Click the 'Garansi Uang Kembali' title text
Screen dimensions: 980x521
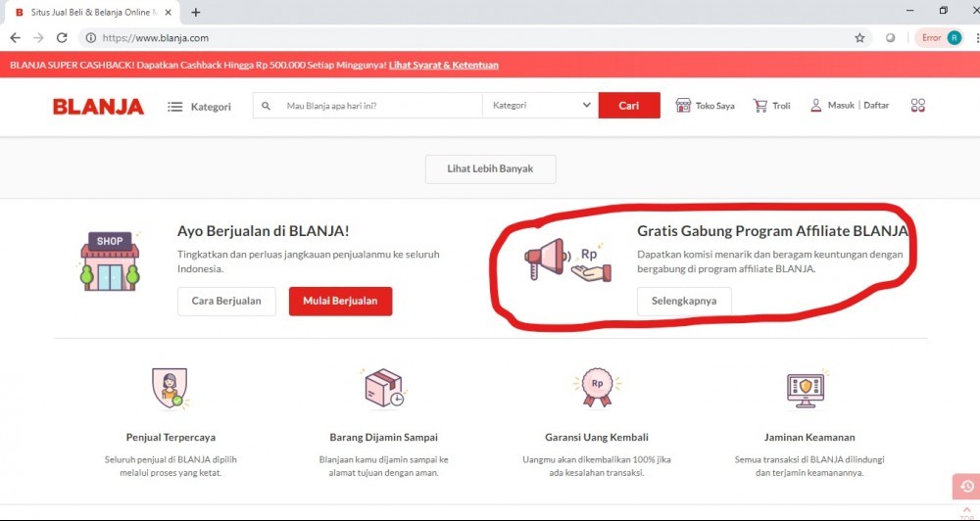597,438
